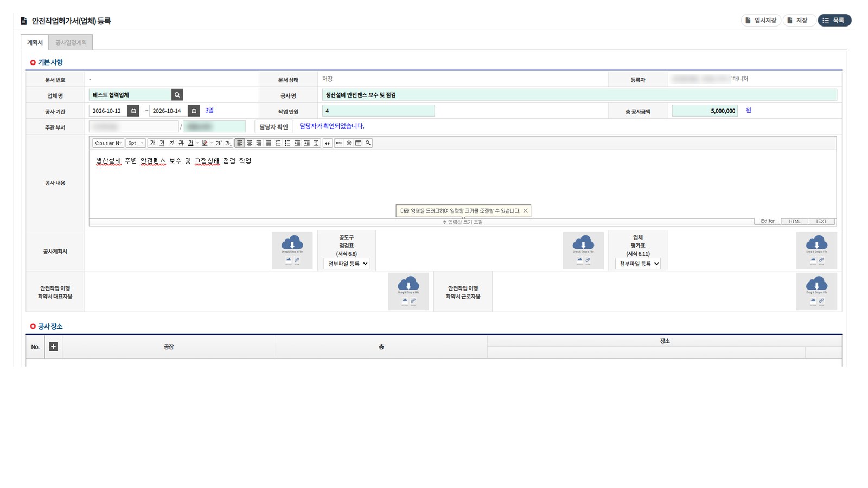This screenshot has width=868, height=488.
Task: Click the find magnifier in editor toolbar
Action: click(368, 143)
